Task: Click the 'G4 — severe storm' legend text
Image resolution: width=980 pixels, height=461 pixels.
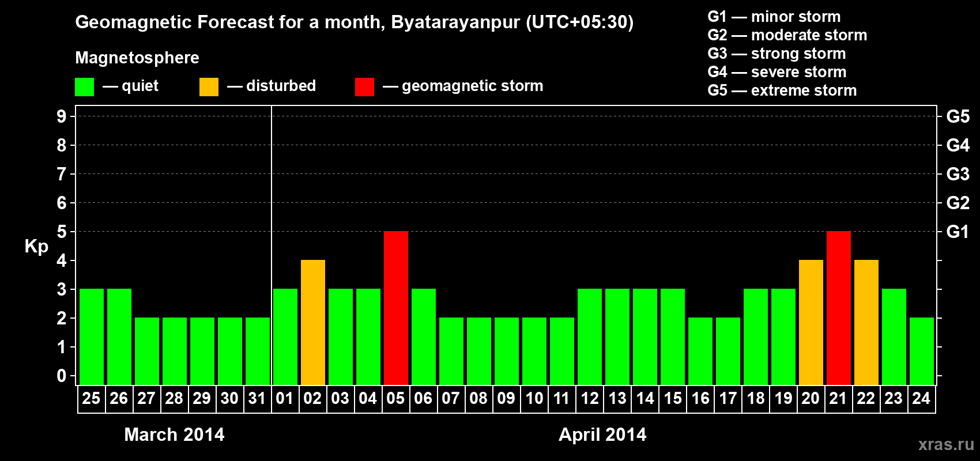Action: point(777,72)
